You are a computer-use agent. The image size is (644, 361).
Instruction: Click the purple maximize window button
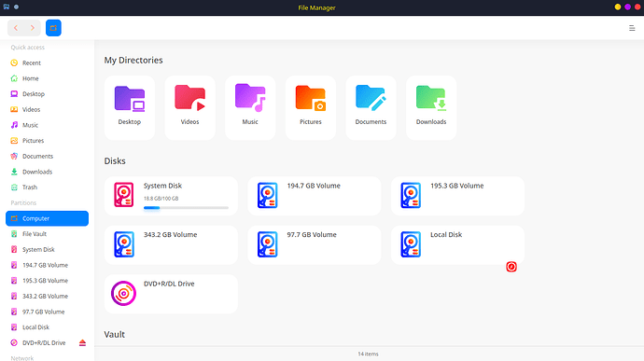coord(627,7)
